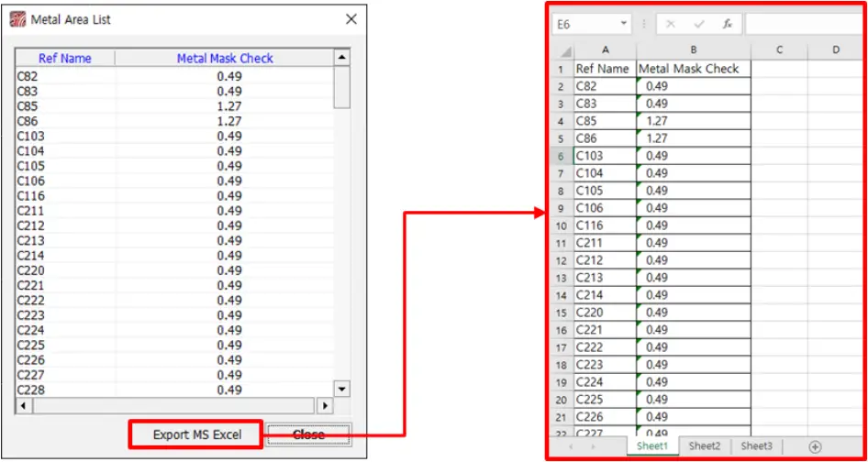Click the Excel Select All corner triangle
This screenshot has height=462, width=868.
[564, 52]
